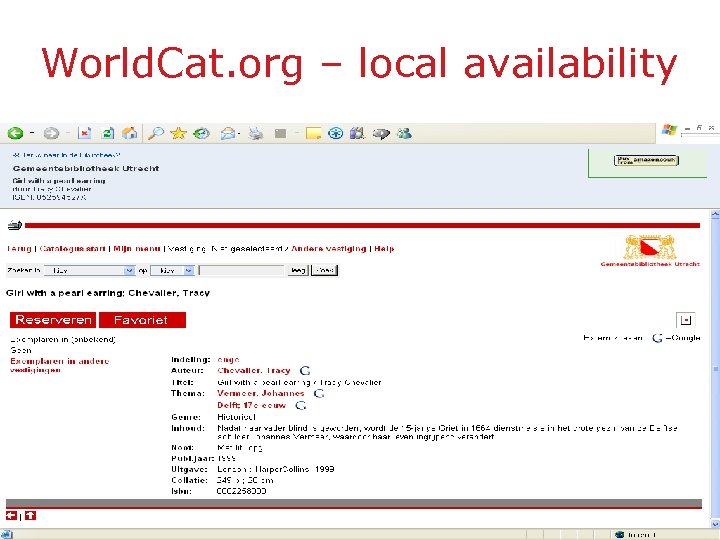The image size is (720, 540).
Task: Open the Home page icon in toolbar
Action: click(130, 133)
